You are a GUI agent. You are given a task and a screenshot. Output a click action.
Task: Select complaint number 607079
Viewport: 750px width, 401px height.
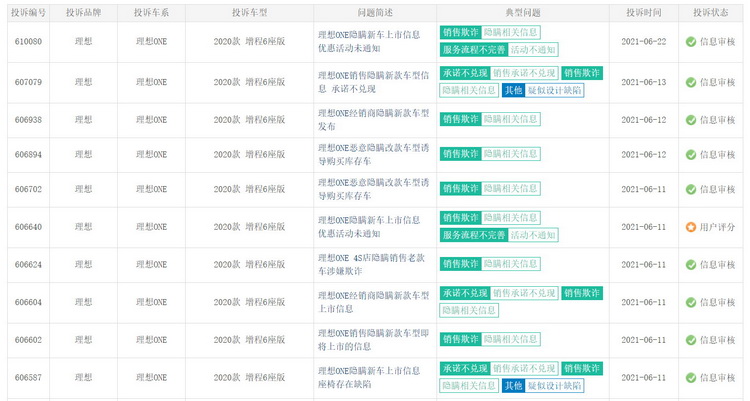[x=28, y=82]
